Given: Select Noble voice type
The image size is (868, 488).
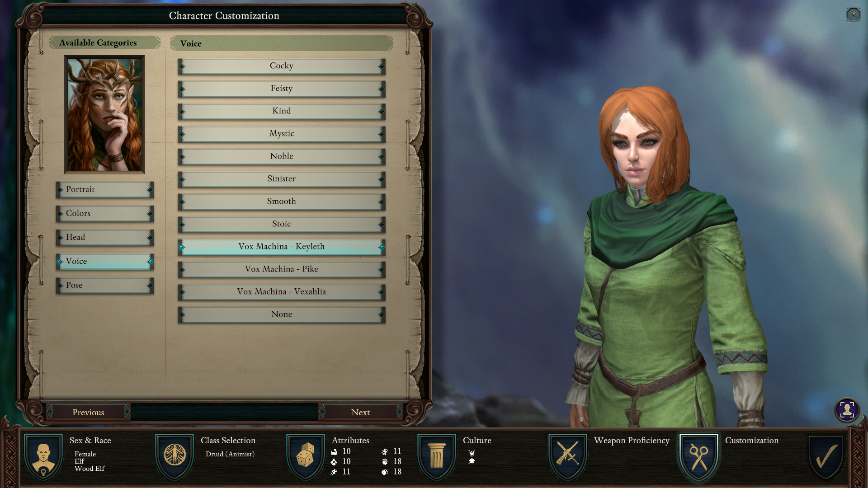Looking at the screenshot, I should pyautogui.click(x=281, y=155).
